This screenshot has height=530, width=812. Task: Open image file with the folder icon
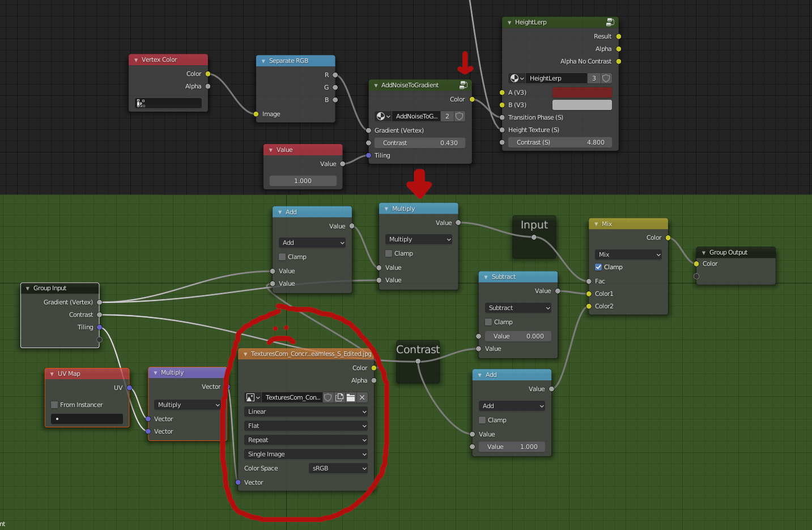[x=351, y=397]
